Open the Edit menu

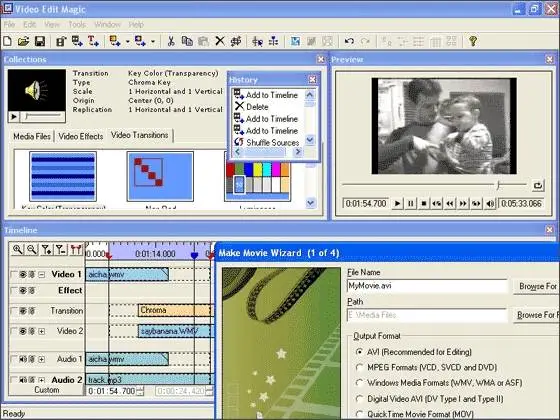point(29,24)
